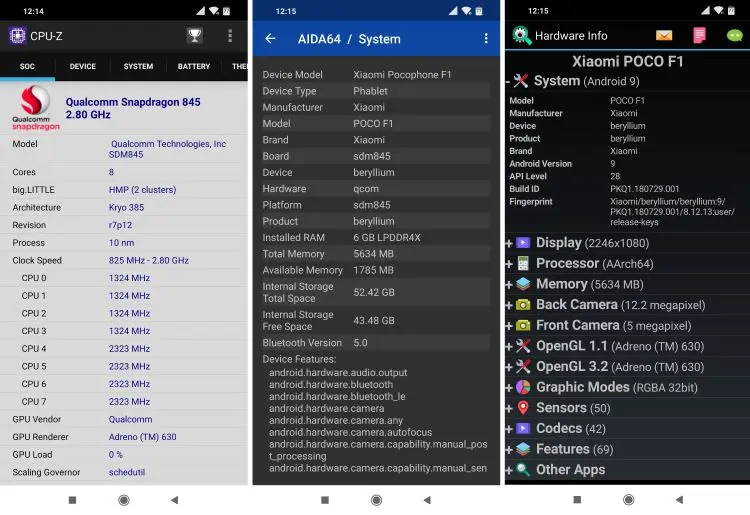Expand the Back Camera section
750x515 pixels.
pyautogui.click(x=628, y=305)
